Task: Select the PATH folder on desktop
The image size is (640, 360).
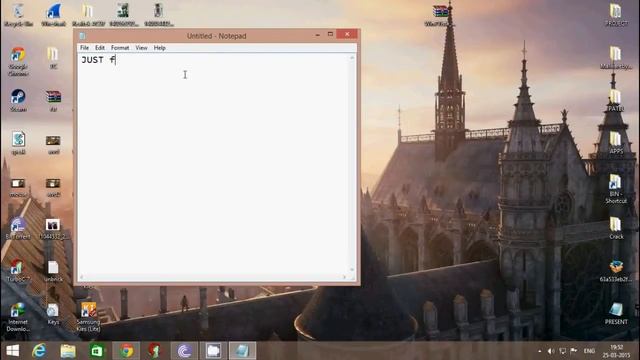Action: tap(616, 100)
